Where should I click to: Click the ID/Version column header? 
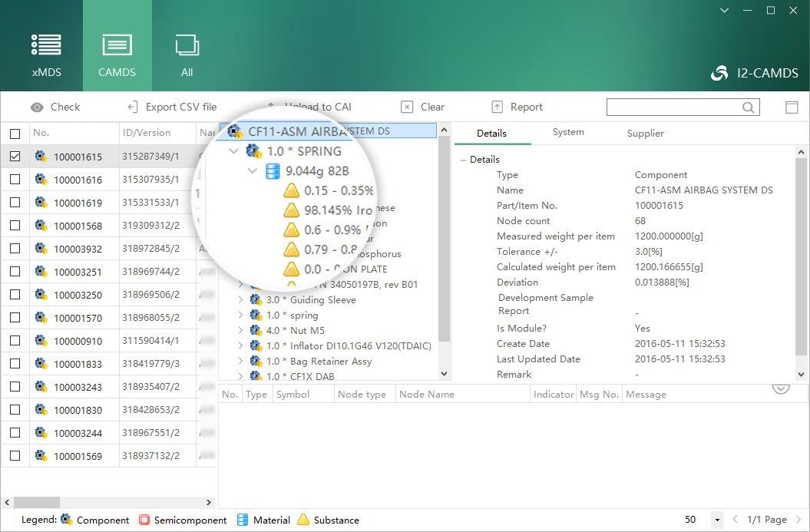(x=157, y=133)
